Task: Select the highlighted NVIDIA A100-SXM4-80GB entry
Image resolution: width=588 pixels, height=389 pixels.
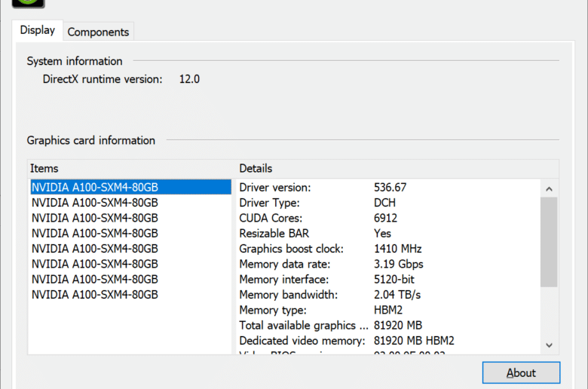Action: (131, 187)
